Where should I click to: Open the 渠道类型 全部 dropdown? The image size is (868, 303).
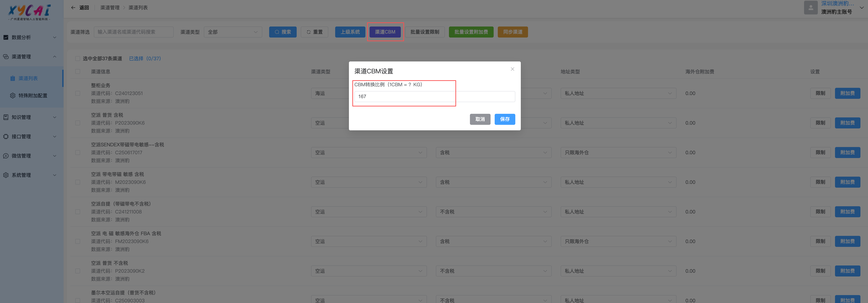(x=233, y=32)
